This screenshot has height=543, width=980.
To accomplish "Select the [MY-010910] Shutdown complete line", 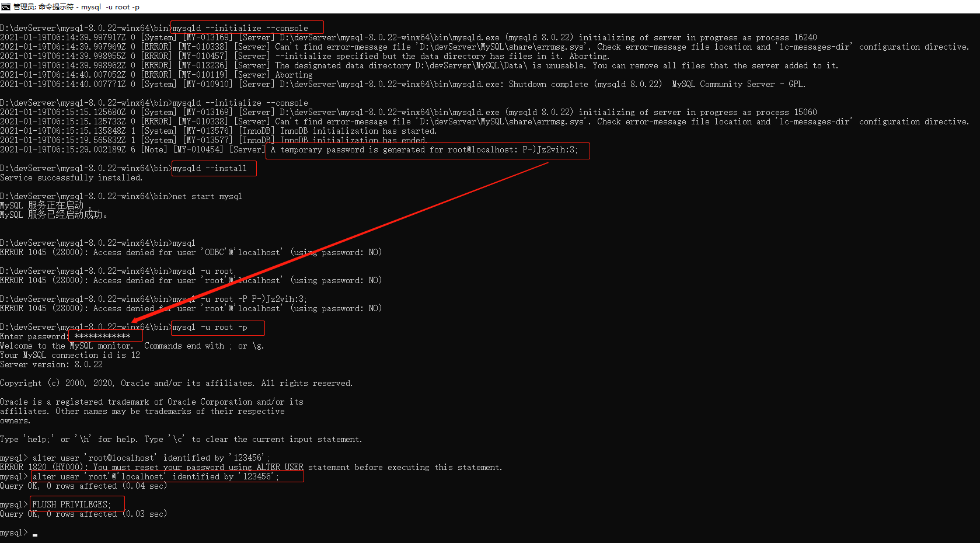I will (x=403, y=84).
